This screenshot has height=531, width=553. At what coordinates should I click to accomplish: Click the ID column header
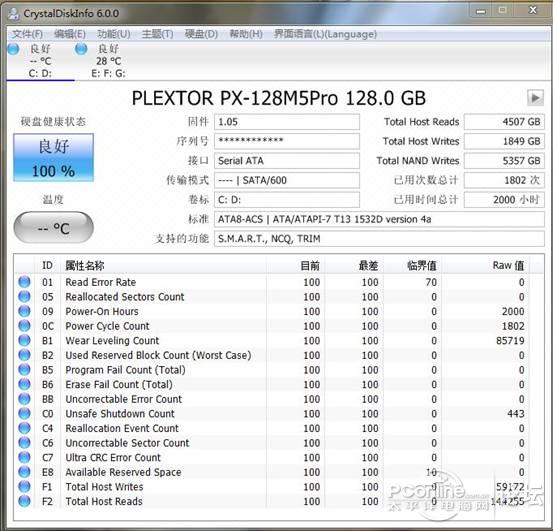(x=47, y=265)
